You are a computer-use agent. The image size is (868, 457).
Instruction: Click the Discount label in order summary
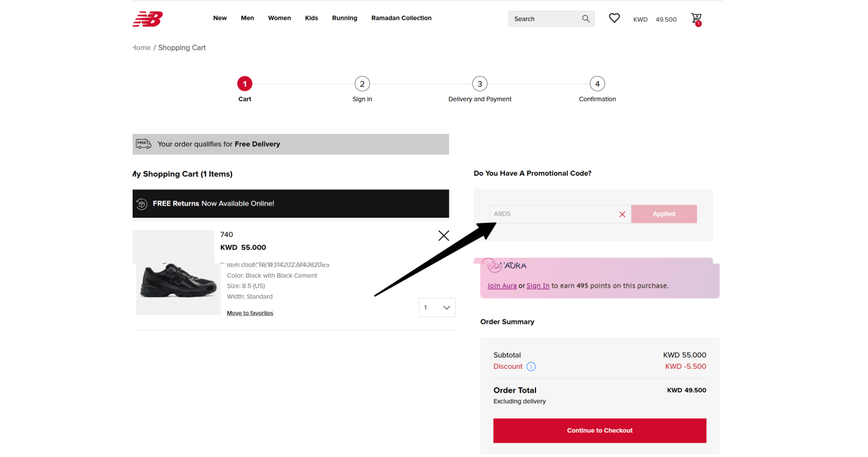click(x=508, y=366)
